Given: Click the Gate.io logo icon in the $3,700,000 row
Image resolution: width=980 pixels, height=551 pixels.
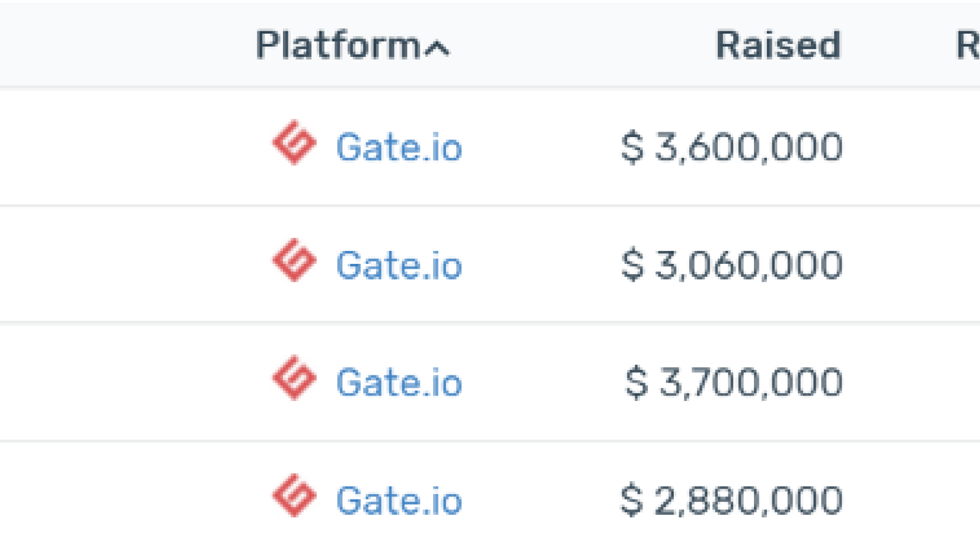Looking at the screenshot, I should coord(294,378).
